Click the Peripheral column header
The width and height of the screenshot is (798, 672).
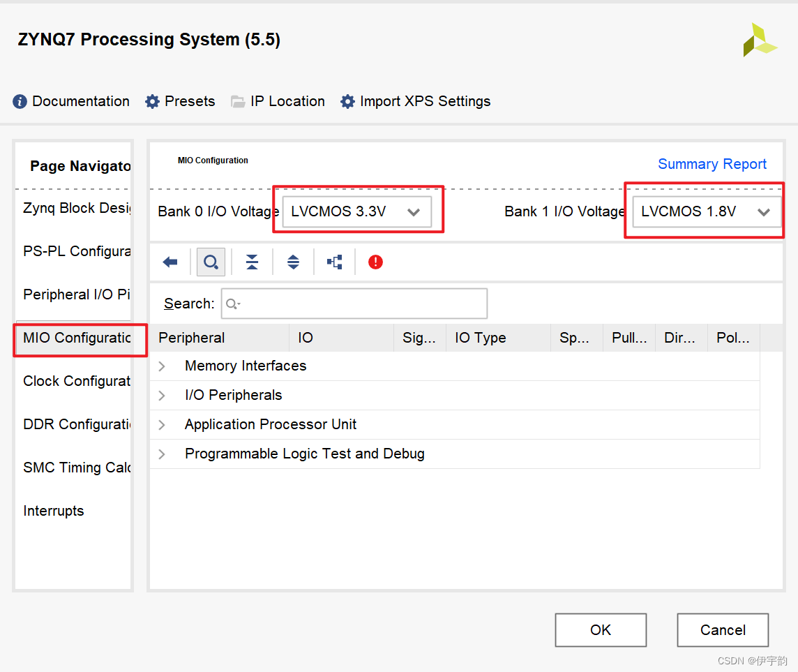click(x=219, y=338)
